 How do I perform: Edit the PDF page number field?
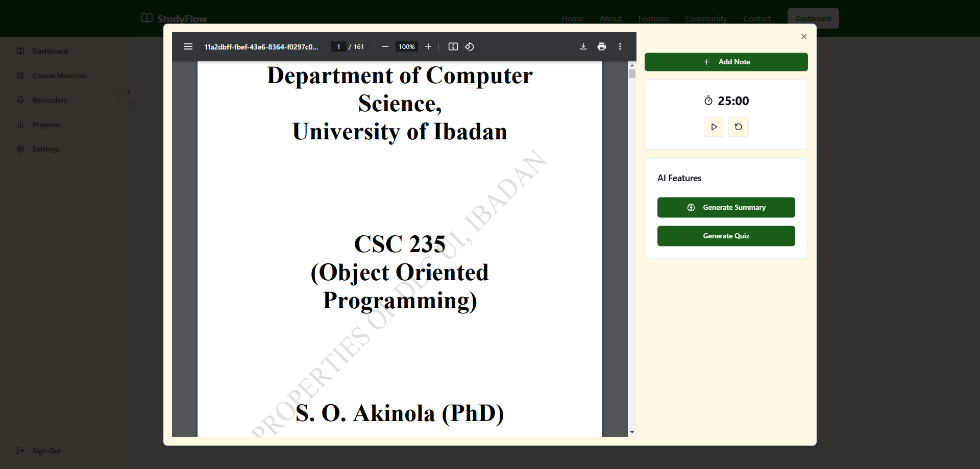pos(338,46)
